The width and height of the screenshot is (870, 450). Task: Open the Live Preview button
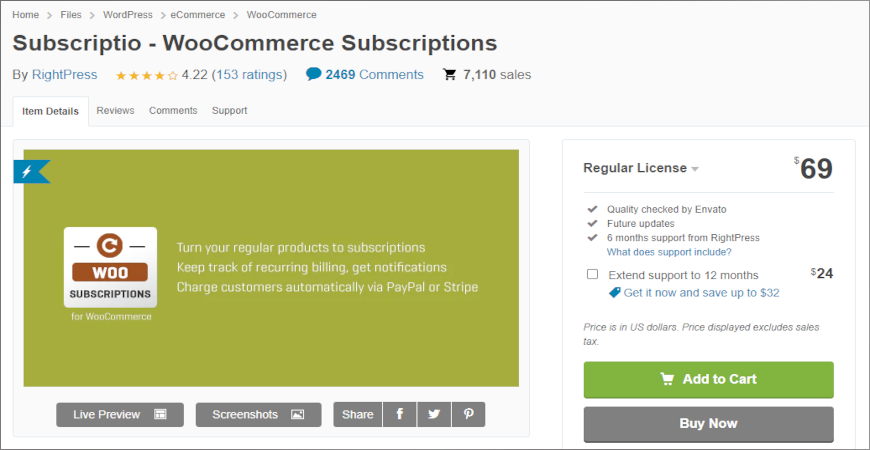(x=120, y=415)
